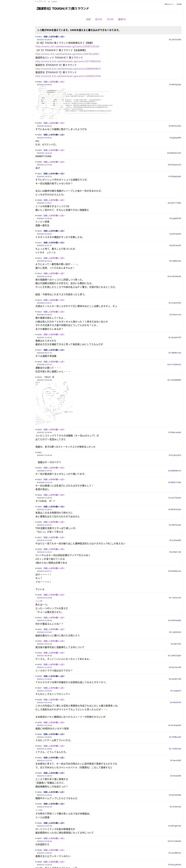Click poster name 一尺八寸 忍 on post 0019

coord(49,377)
